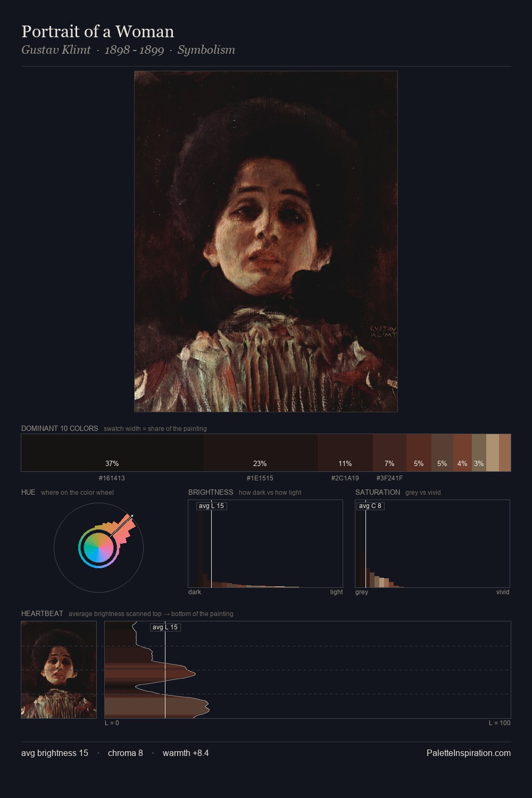Click 'where on the color wheel' caption

pyautogui.click(x=77, y=493)
